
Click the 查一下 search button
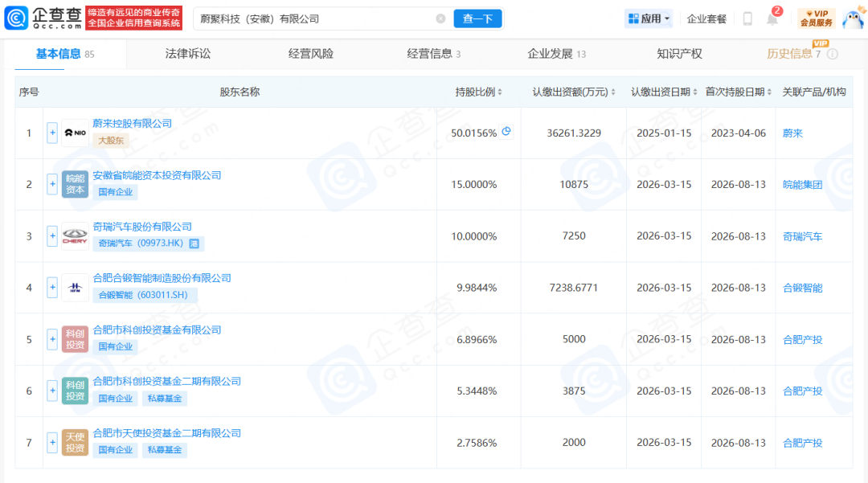477,18
